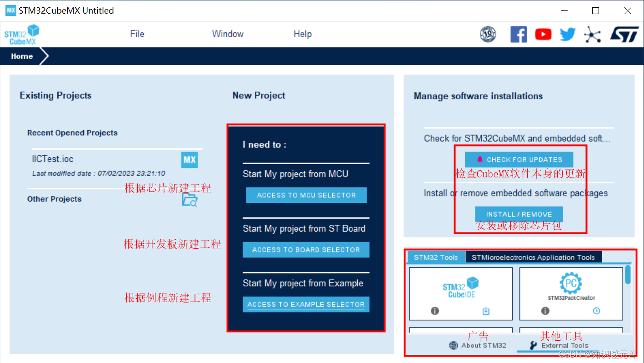The width and height of the screenshot is (644, 363).
Task: Click MX icon beside IICTest.ioc
Action: point(190,160)
